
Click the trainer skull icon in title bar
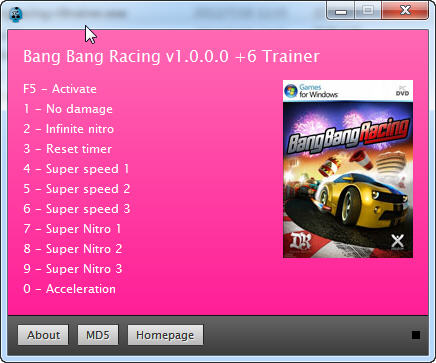pos(16,14)
